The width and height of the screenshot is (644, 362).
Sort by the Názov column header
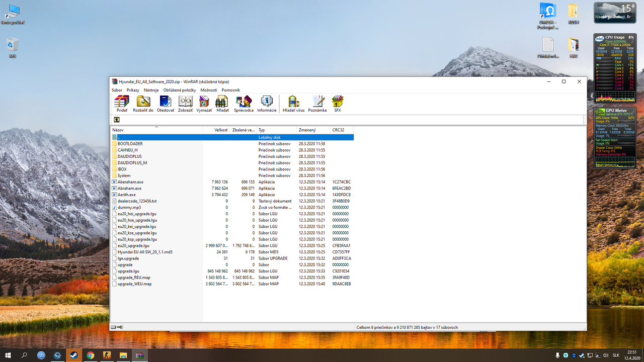coord(156,130)
